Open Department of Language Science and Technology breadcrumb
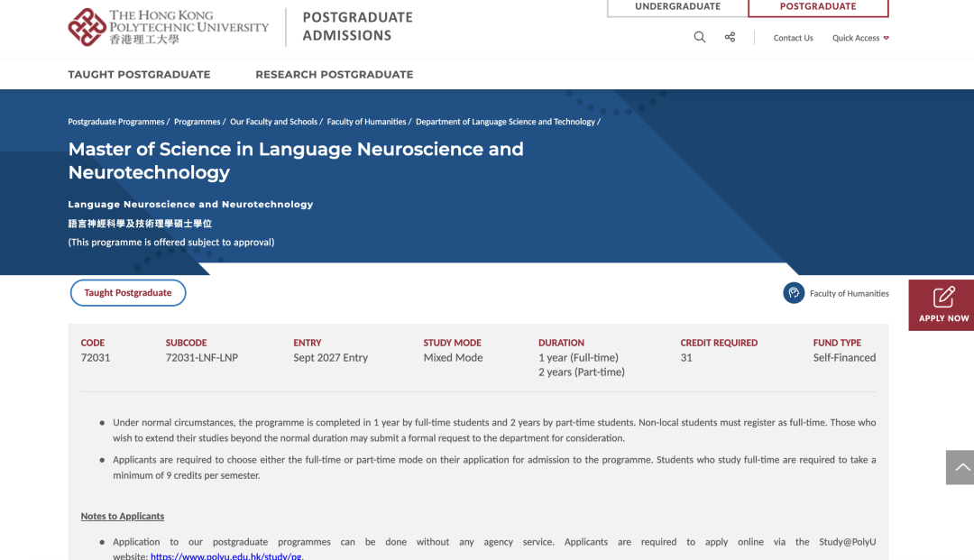 coord(505,122)
